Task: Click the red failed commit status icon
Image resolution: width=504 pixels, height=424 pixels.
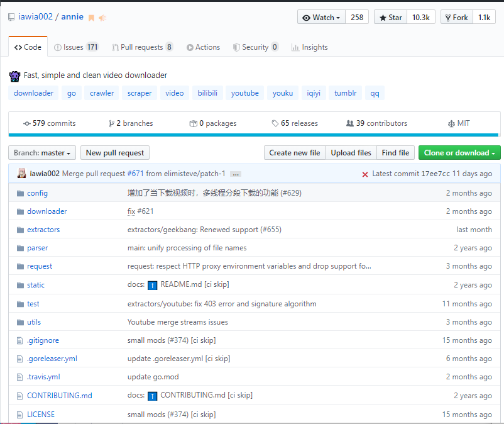Action: coord(364,174)
